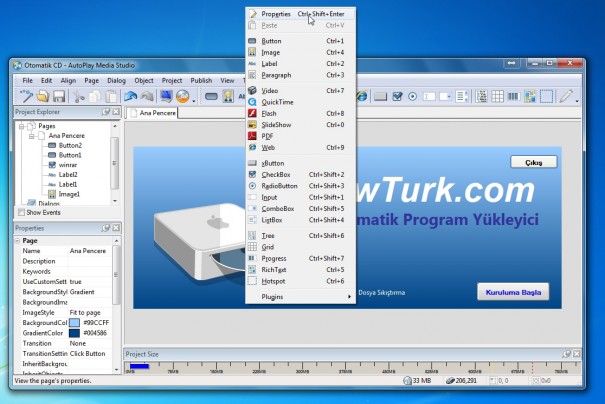Image resolution: width=605 pixels, height=404 pixels.
Task: Click the Tree object toolbar icon
Action: [x=481, y=96]
